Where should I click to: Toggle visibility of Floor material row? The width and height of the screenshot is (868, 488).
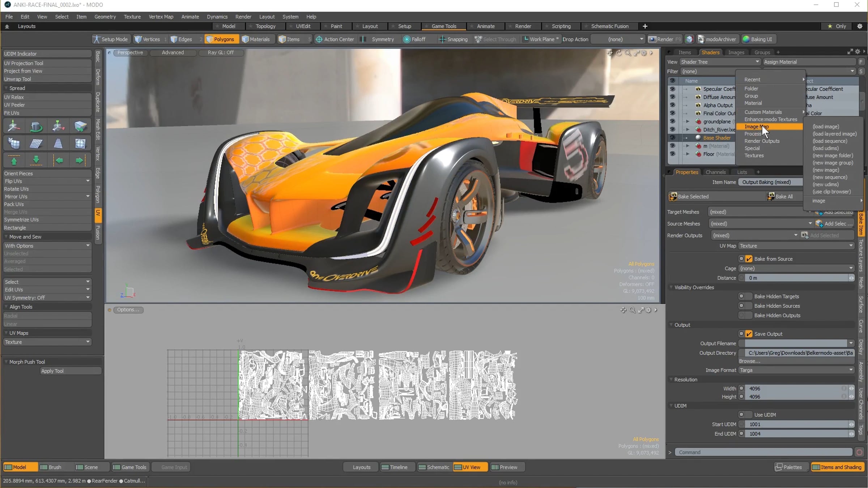(x=672, y=154)
